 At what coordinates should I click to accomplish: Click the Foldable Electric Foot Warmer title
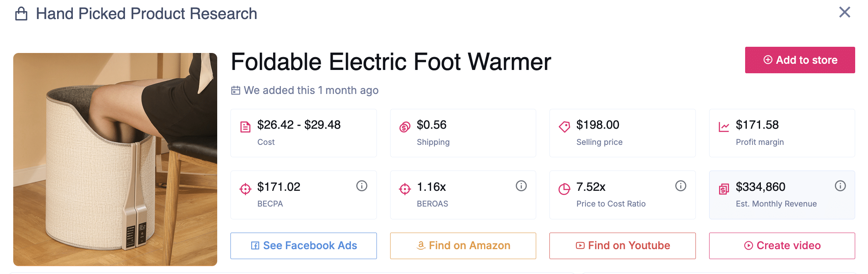tap(391, 62)
